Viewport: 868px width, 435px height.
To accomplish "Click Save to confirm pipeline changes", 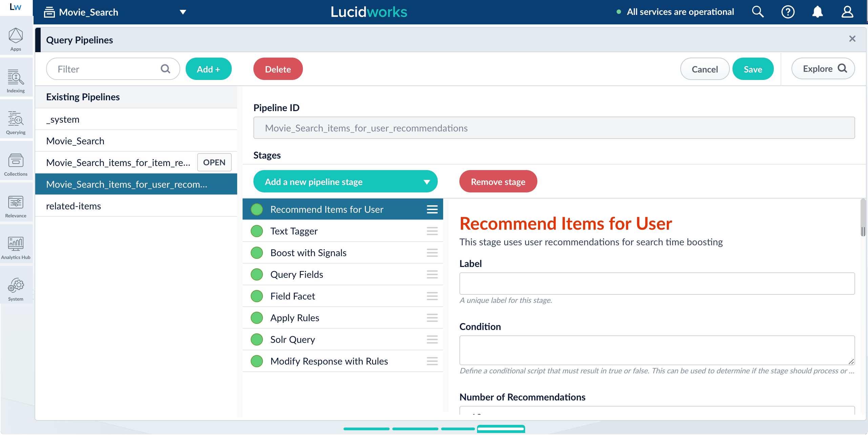I will tap(753, 68).
